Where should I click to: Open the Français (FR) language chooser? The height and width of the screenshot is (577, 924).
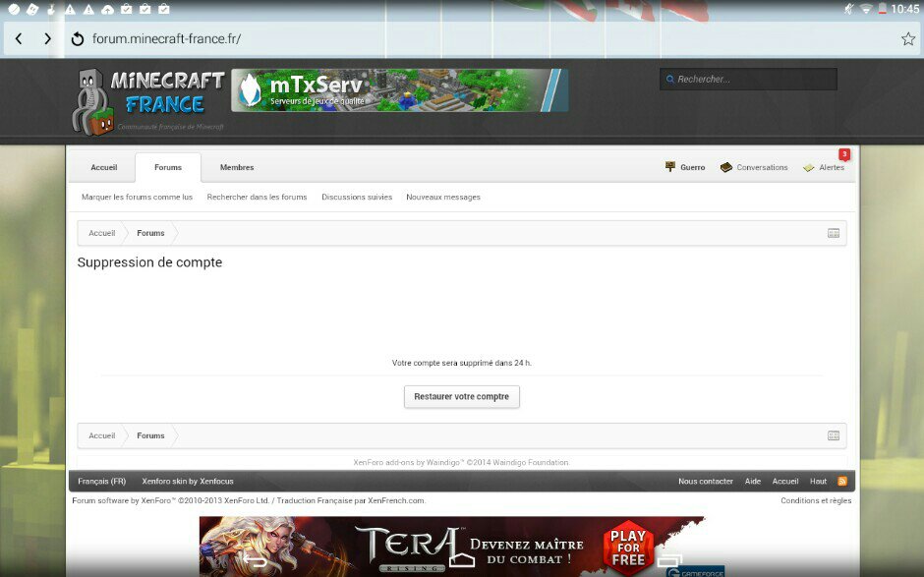click(x=102, y=482)
